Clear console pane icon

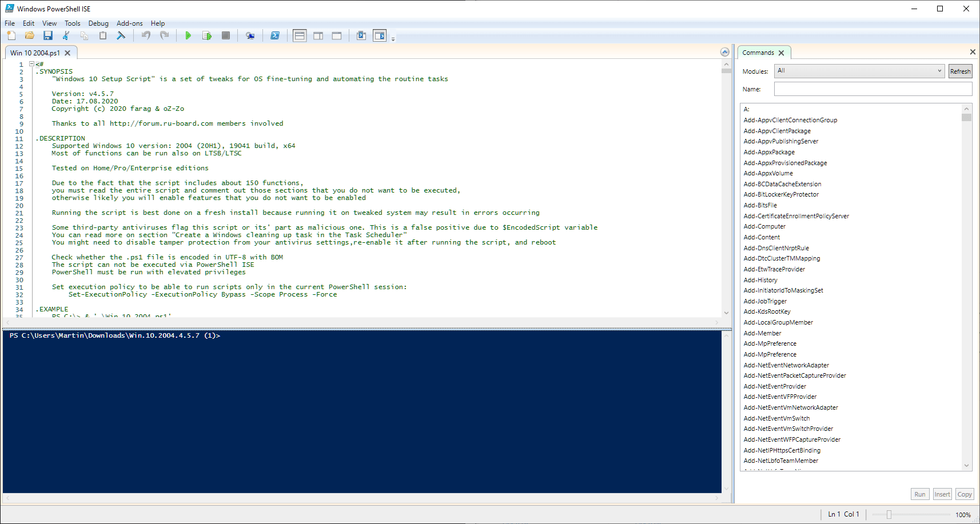[121, 35]
